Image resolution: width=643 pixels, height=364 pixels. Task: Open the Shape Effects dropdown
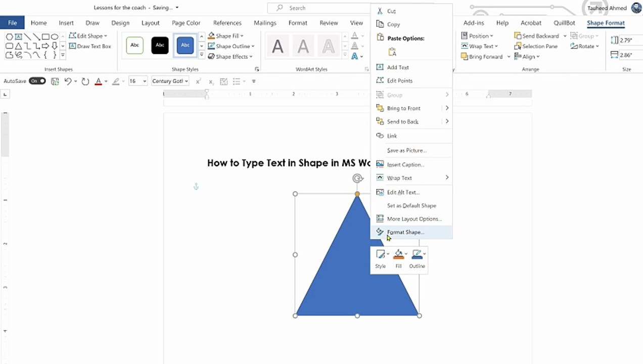pyautogui.click(x=231, y=57)
